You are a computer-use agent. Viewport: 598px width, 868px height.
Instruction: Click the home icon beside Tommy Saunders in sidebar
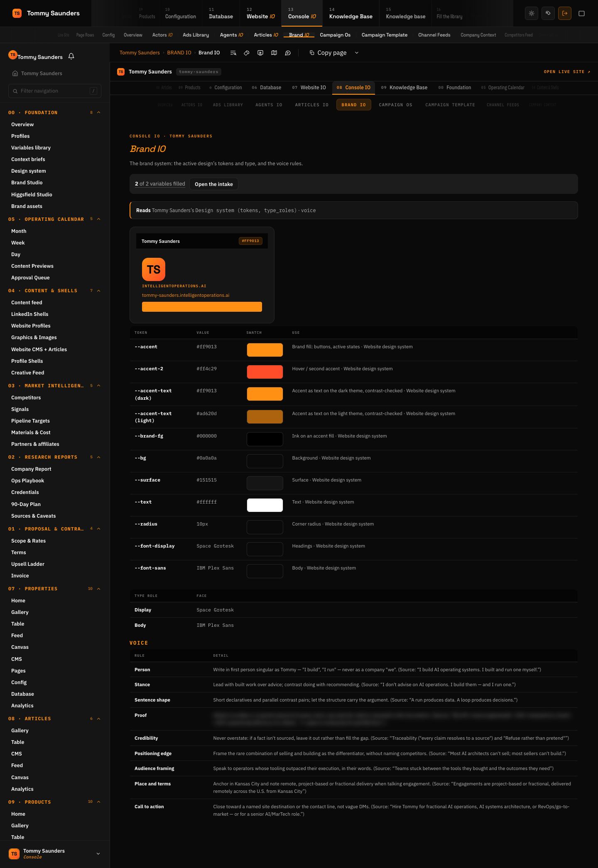click(15, 73)
